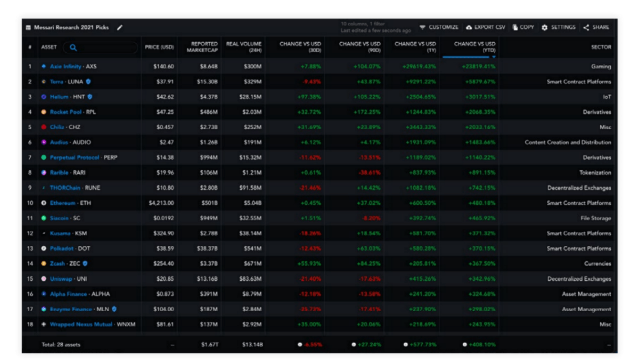The image size is (631, 364).
Task: Sort the table by Sector column header
Action: coord(602,47)
